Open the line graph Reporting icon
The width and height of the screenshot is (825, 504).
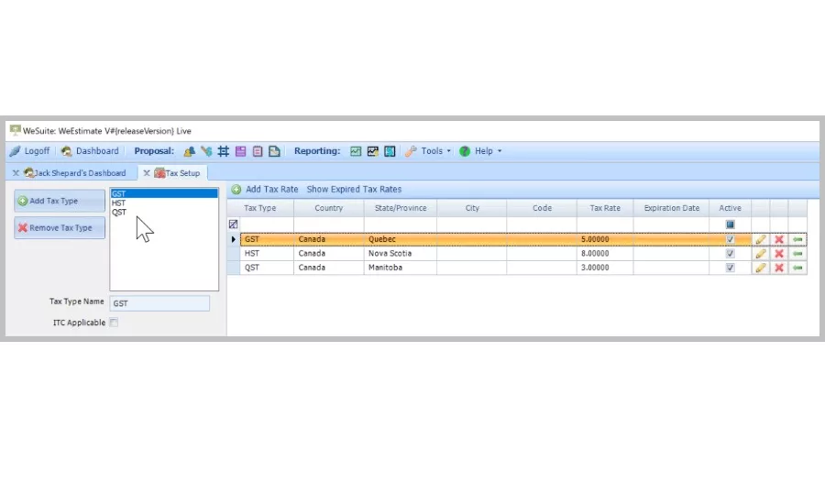pos(372,151)
